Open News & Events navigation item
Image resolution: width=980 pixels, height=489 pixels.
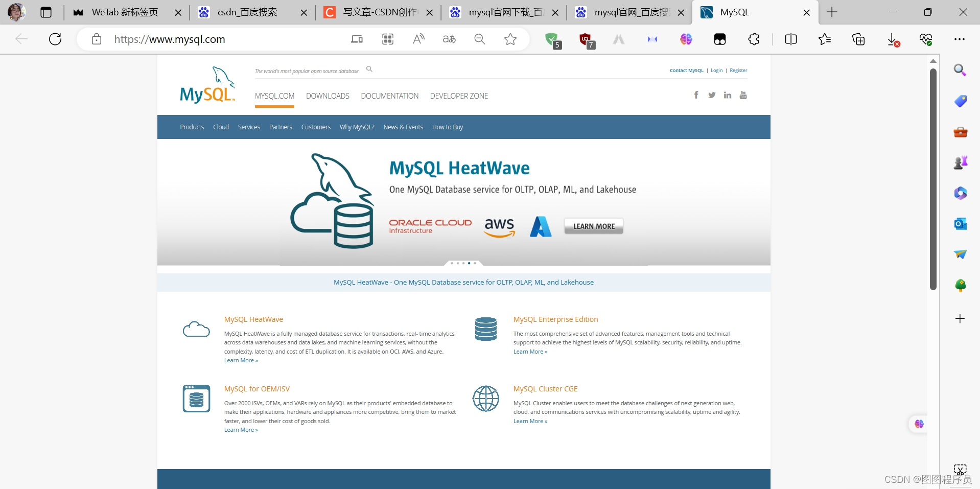[x=403, y=127]
